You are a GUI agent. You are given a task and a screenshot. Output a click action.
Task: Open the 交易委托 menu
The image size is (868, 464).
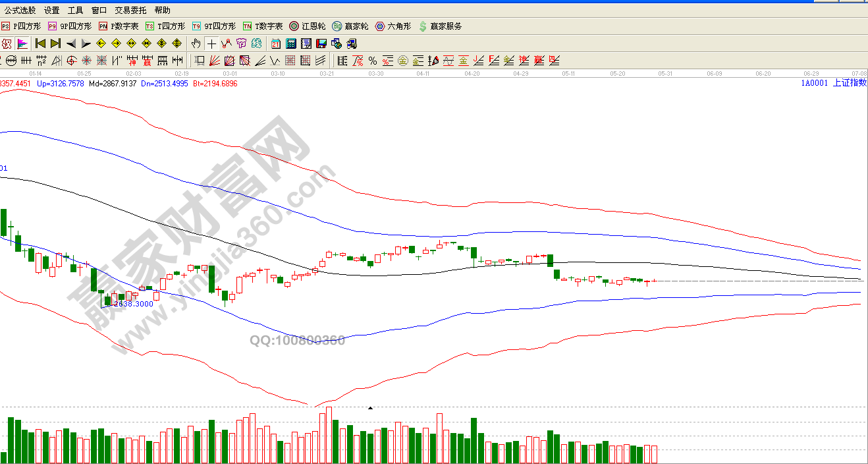coord(129,11)
